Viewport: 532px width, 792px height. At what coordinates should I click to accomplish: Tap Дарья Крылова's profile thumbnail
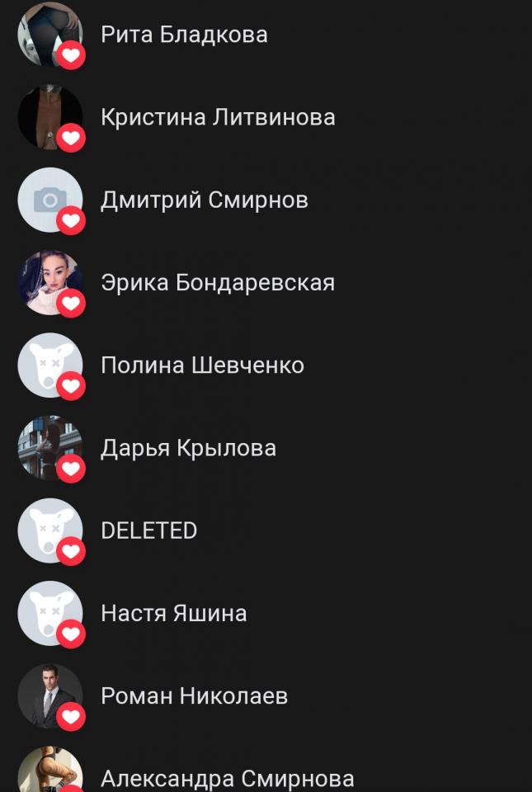50,447
